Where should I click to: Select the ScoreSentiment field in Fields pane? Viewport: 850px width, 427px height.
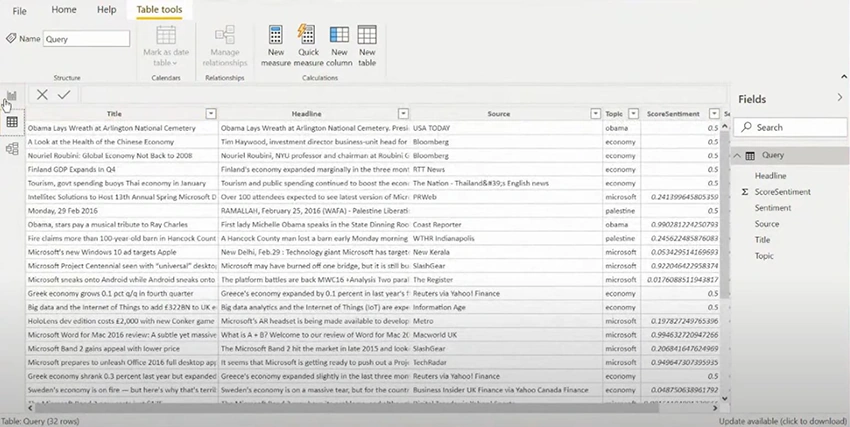coord(783,192)
